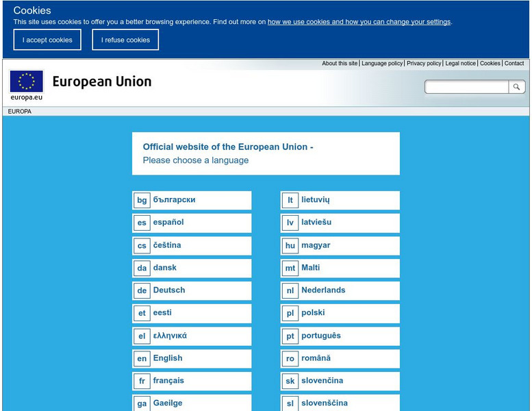This screenshot has height=411, width=532.
Task: Select Deutsch from the language list
Action: (169, 290)
